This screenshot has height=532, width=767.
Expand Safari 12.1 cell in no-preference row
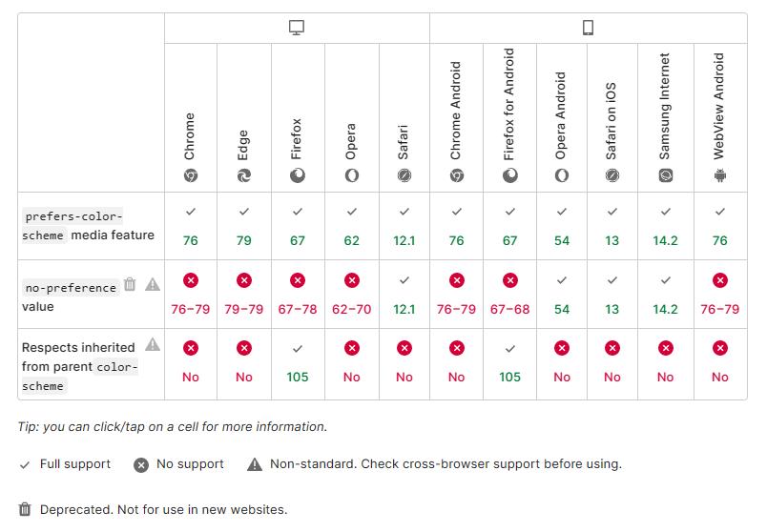coord(404,295)
